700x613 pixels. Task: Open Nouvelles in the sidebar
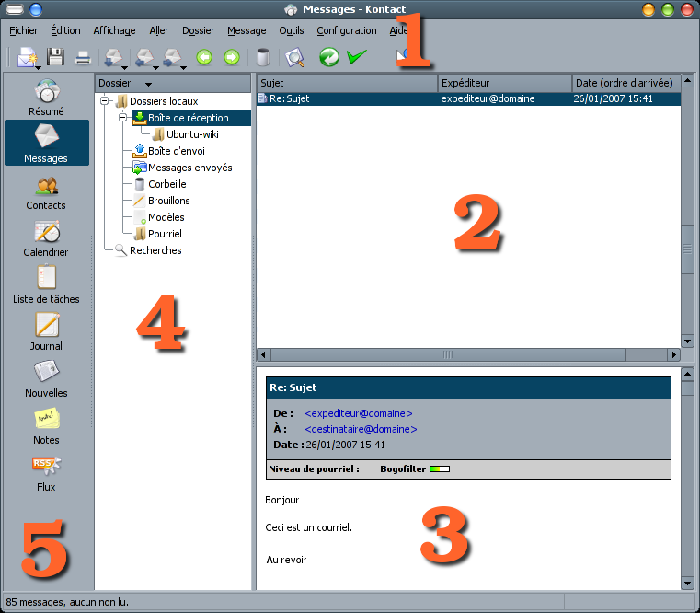(46, 379)
